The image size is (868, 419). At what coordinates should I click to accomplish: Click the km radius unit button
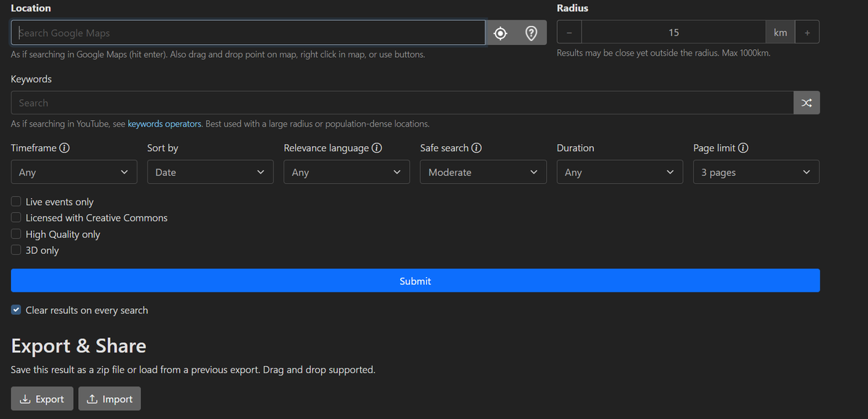[780, 33]
